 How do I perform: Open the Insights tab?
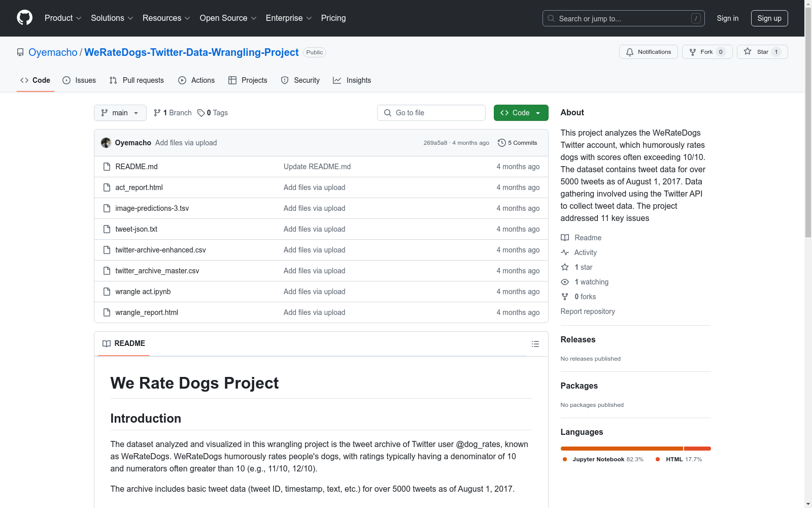coord(352,80)
